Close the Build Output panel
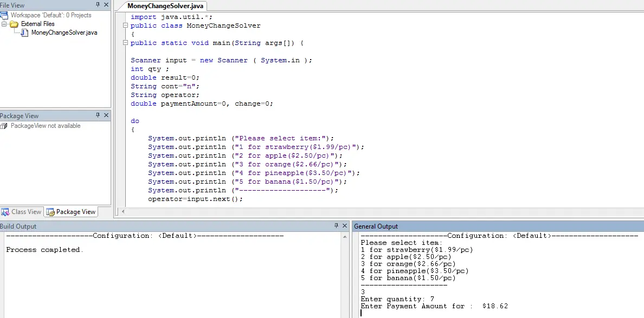 [345, 226]
